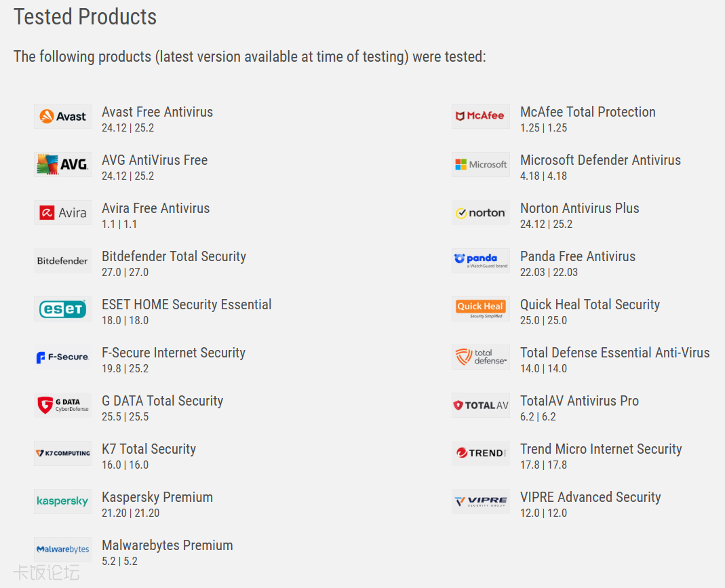Select the G DATA CyberDefense logo

62,405
